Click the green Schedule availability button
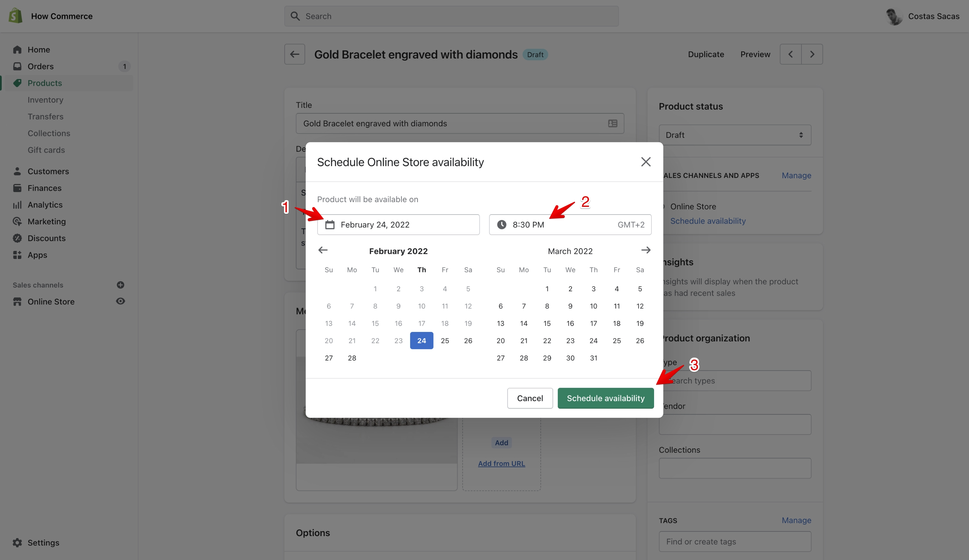Viewport: 969px width, 560px height. click(x=606, y=398)
